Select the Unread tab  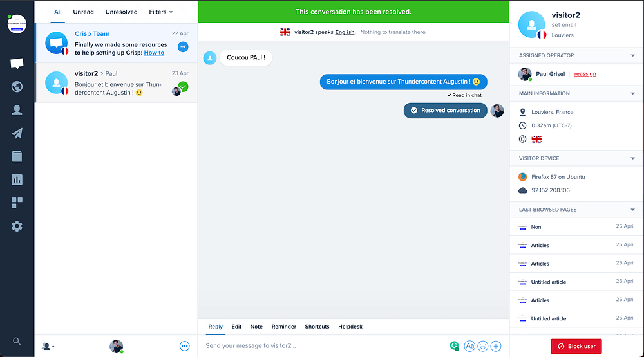pos(83,12)
